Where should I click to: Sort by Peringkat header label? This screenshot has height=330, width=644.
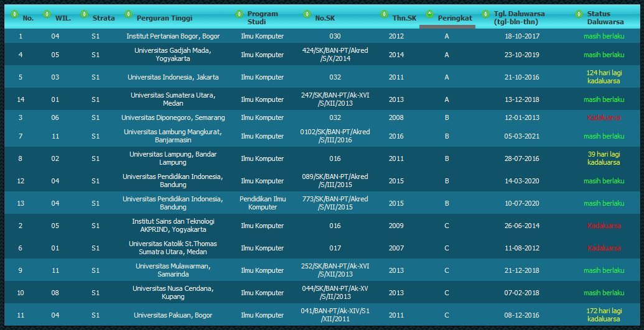click(x=455, y=18)
